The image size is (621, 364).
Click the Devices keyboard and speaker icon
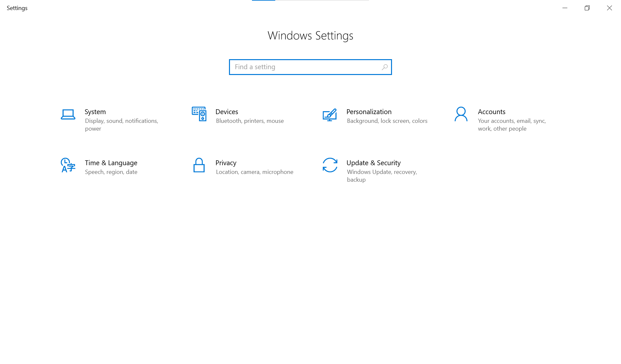coord(199,114)
